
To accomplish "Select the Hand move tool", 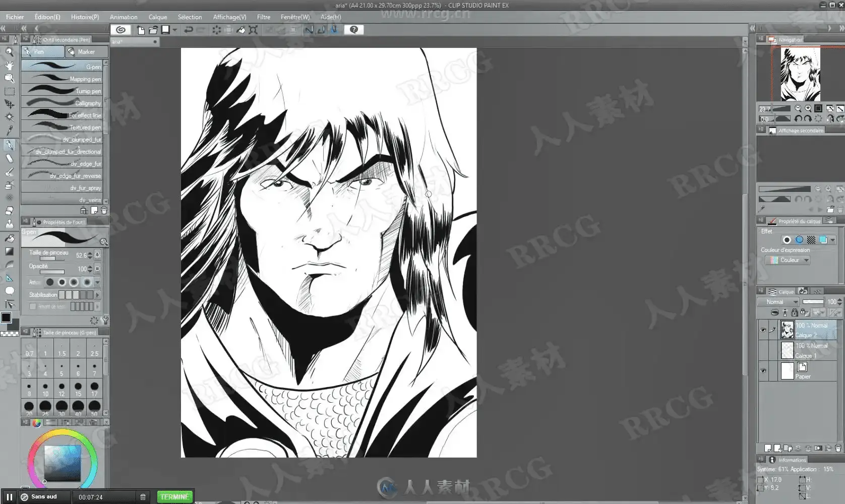I will pyautogui.click(x=9, y=65).
